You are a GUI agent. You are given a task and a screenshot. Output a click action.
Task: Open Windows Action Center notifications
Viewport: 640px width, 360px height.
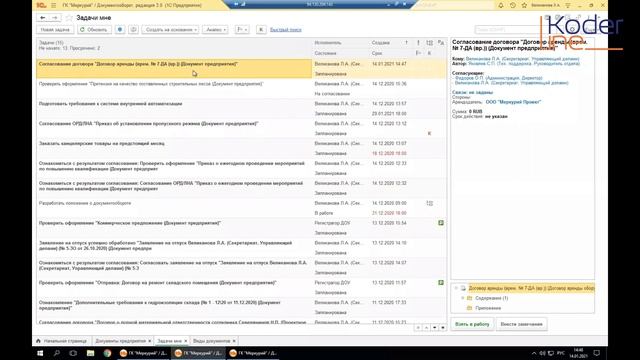597,353
